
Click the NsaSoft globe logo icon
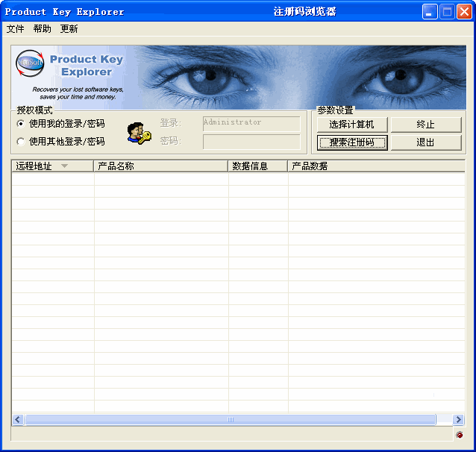[30, 63]
